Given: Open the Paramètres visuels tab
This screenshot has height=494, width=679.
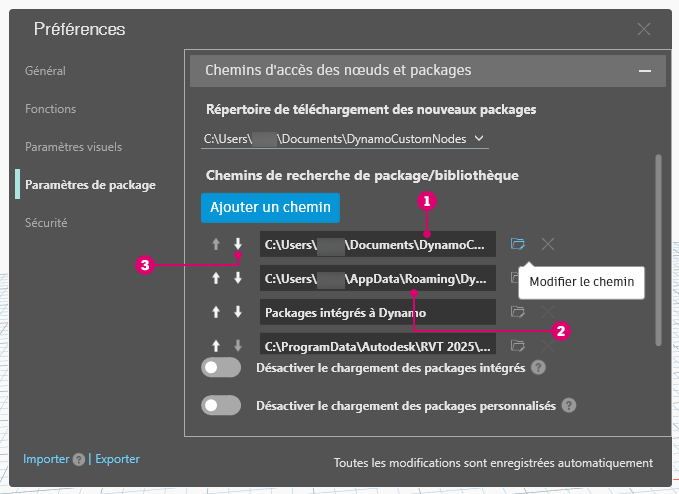Looking at the screenshot, I should [74, 147].
